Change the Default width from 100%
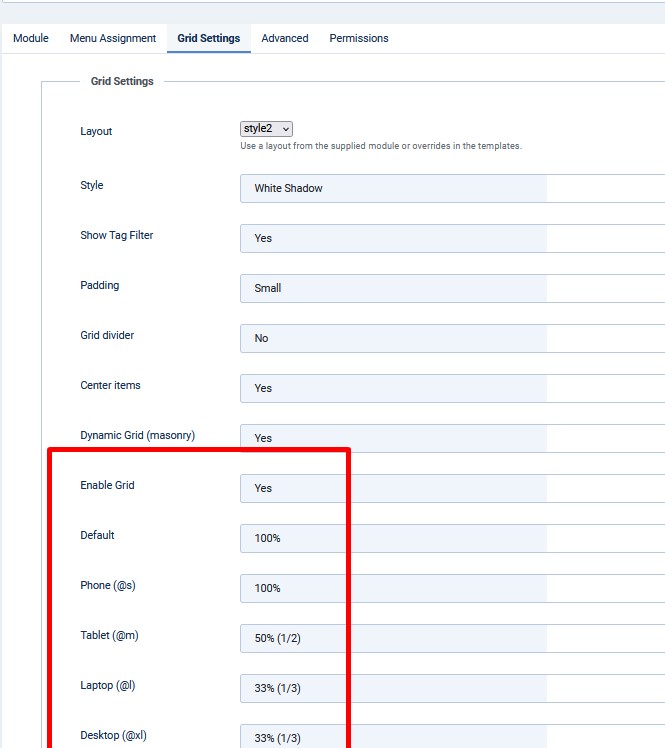The height and width of the screenshot is (748, 665). [452, 539]
